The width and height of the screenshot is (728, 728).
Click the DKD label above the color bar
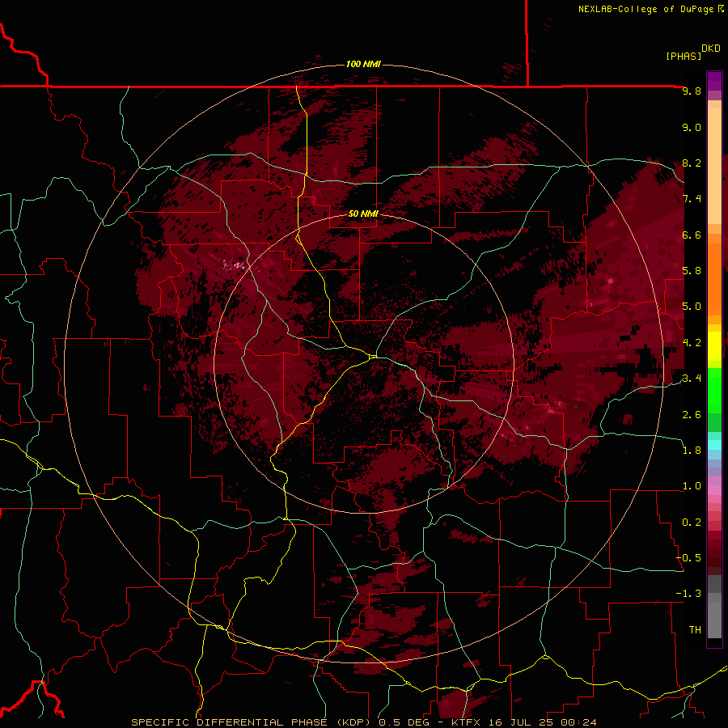[x=710, y=49]
